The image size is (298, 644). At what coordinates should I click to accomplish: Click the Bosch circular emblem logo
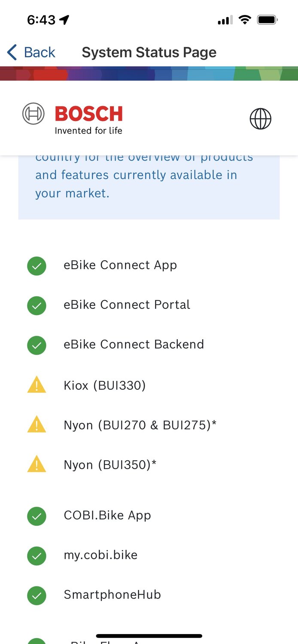point(33,114)
